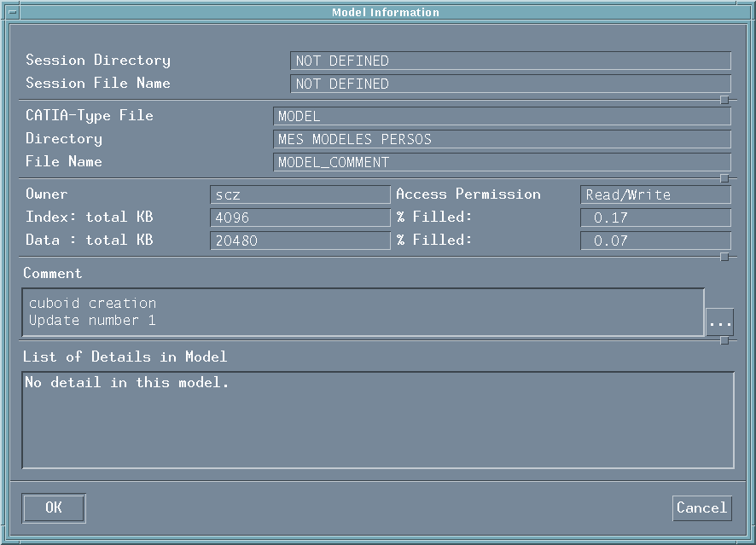This screenshot has width=756, height=545.
Task: Click the Access Permission Read/Write field
Action: tap(655, 194)
